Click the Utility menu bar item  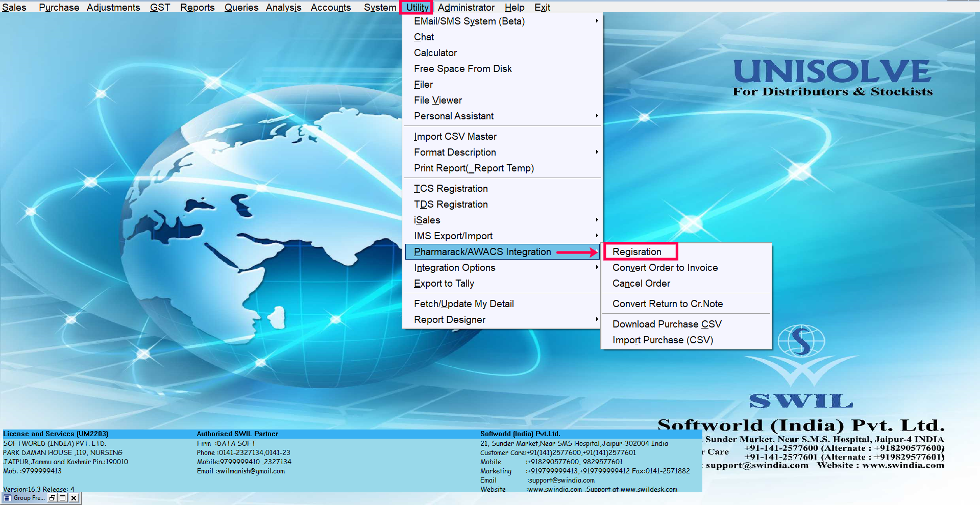coord(417,7)
